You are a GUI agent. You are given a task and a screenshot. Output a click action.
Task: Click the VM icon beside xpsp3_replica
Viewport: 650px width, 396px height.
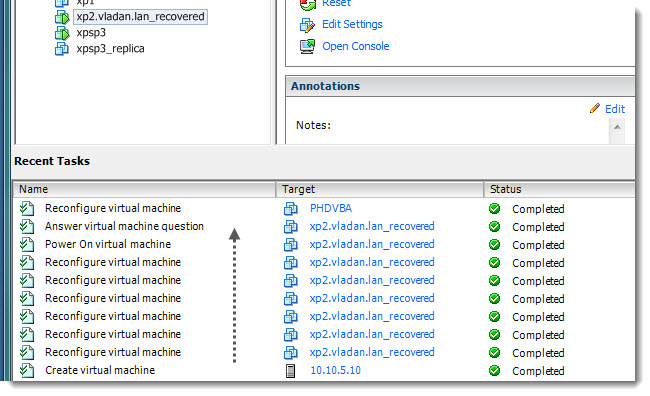62,49
